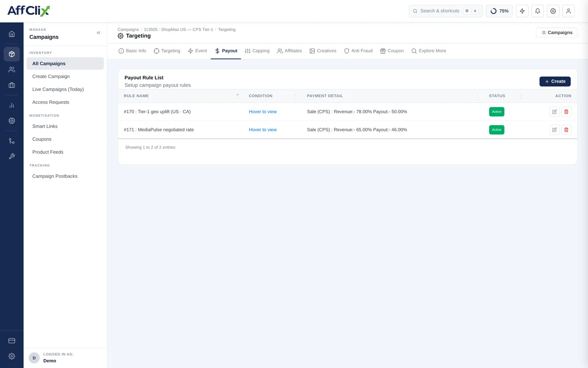Open Smart Links in sidebar
The height and width of the screenshot is (368, 588).
click(45, 126)
